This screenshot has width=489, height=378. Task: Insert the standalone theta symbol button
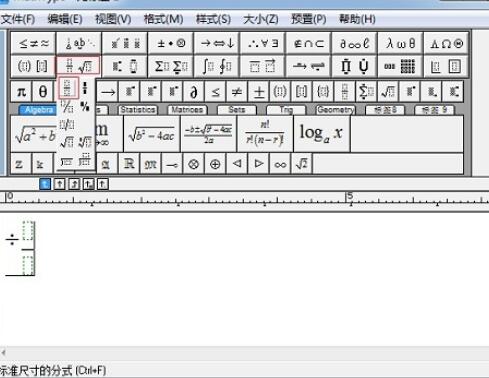[43, 91]
